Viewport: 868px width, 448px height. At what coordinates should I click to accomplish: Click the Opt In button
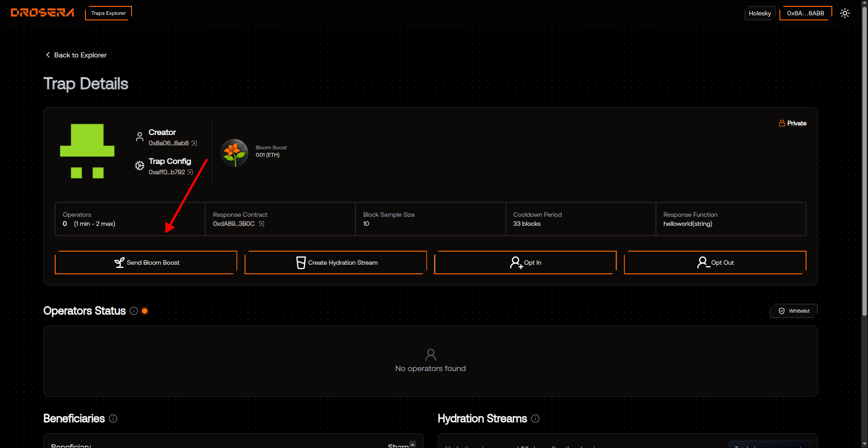[x=525, y=262]
